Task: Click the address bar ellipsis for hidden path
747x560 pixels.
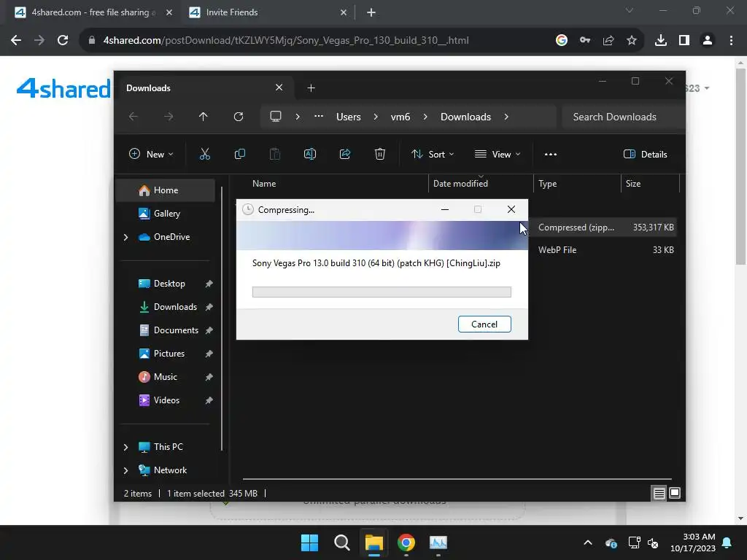Action: pos(319,116)
